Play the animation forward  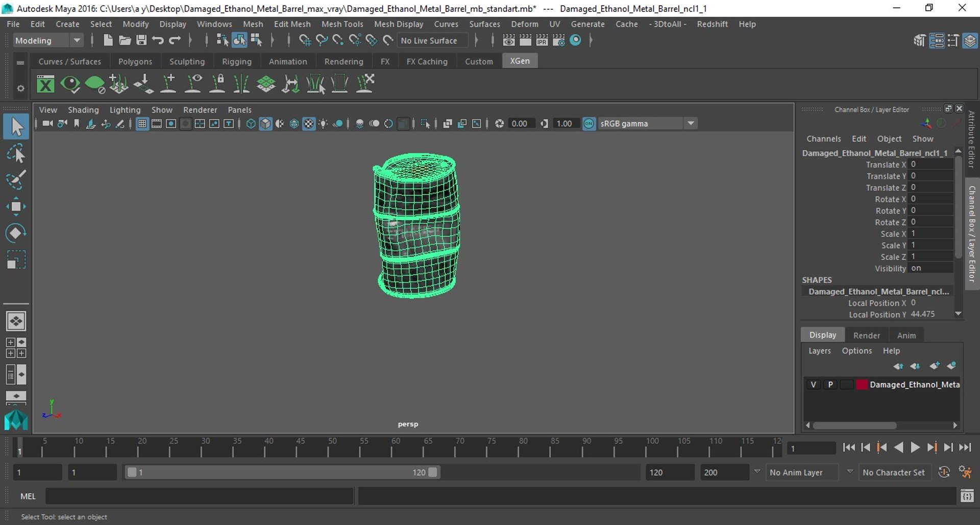click(x=915, y=447)
